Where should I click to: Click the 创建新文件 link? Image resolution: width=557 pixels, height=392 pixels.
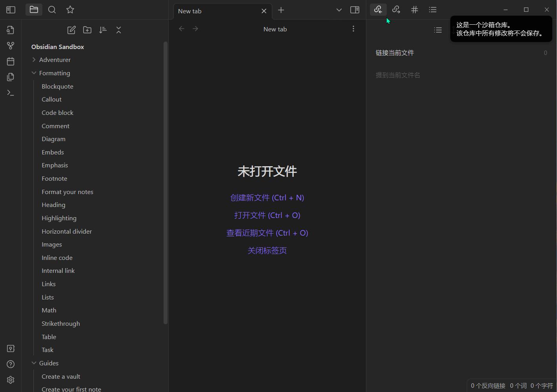pos(267,197)
